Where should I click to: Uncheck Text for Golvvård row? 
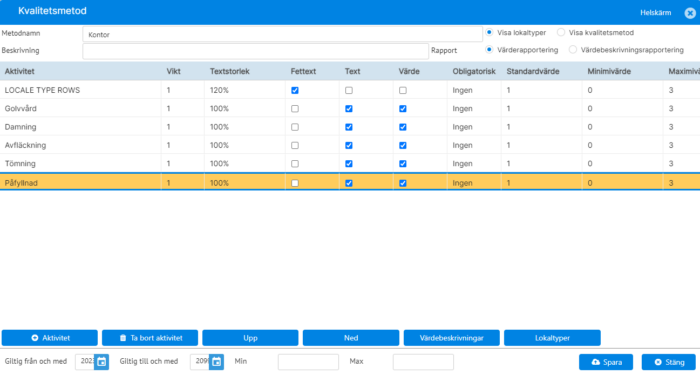tap(349, 108)
